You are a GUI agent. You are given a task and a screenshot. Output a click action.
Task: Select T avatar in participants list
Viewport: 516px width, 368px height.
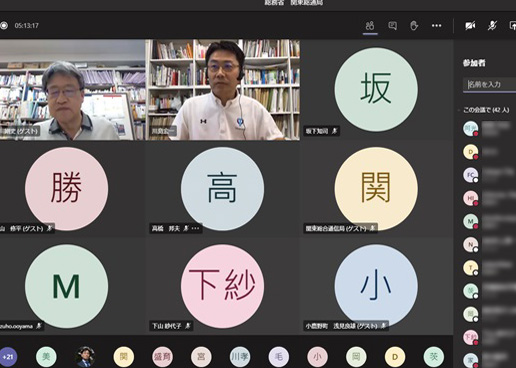coord(471,268)
